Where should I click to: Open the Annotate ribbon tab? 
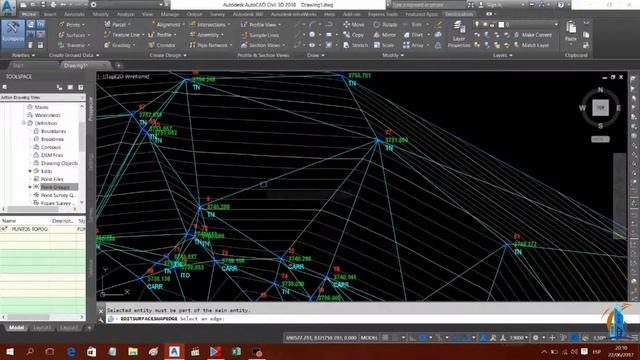pyautogui.click(x=74, y=14)
